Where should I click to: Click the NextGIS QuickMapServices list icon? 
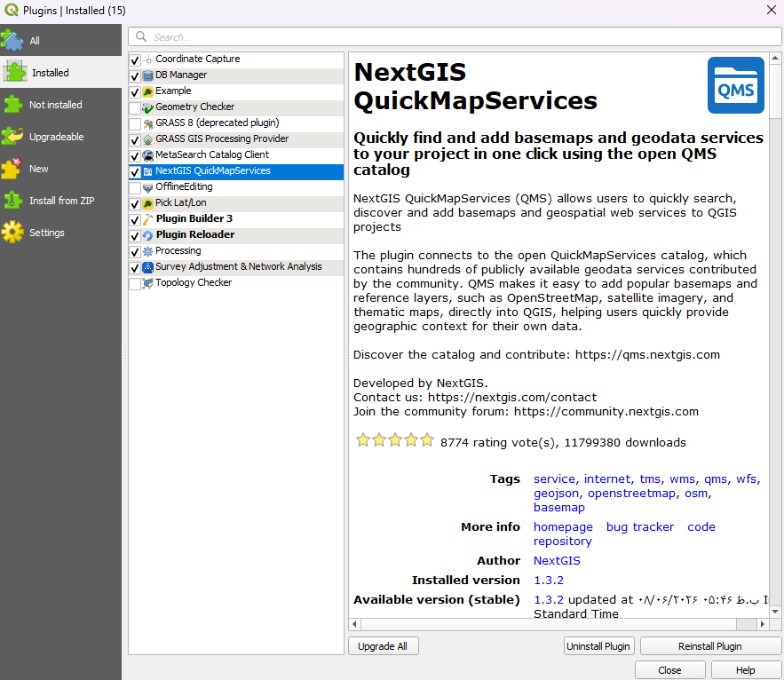pos(148,172)
